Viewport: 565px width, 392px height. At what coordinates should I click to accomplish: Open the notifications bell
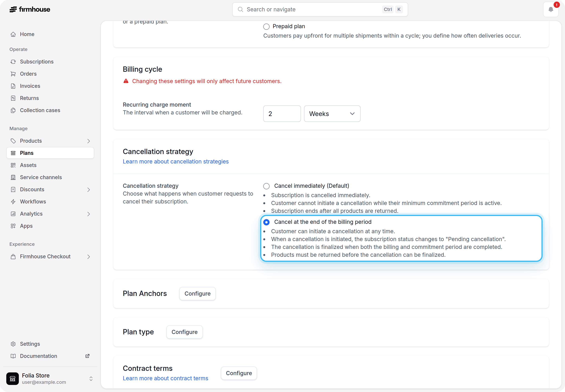point(551,10)
